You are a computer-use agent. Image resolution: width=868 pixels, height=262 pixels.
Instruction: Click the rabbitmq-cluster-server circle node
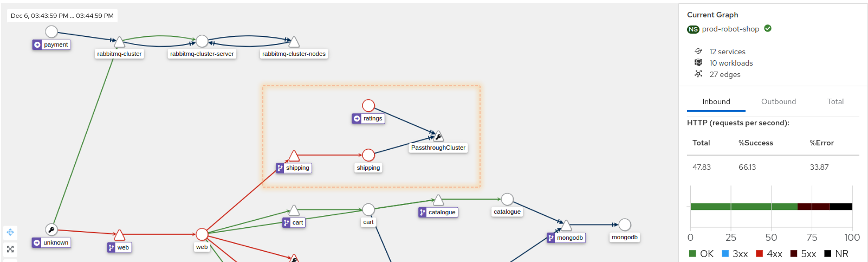(x=202, y=41)
